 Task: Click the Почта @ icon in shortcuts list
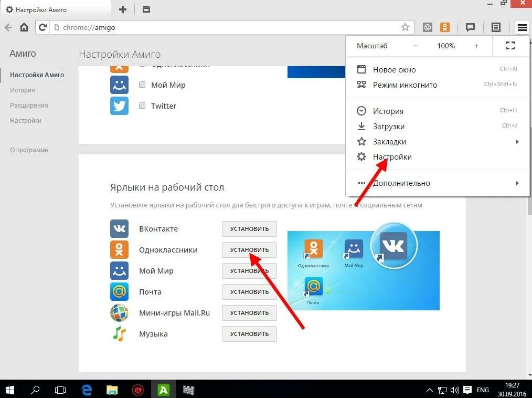(119, 292)
